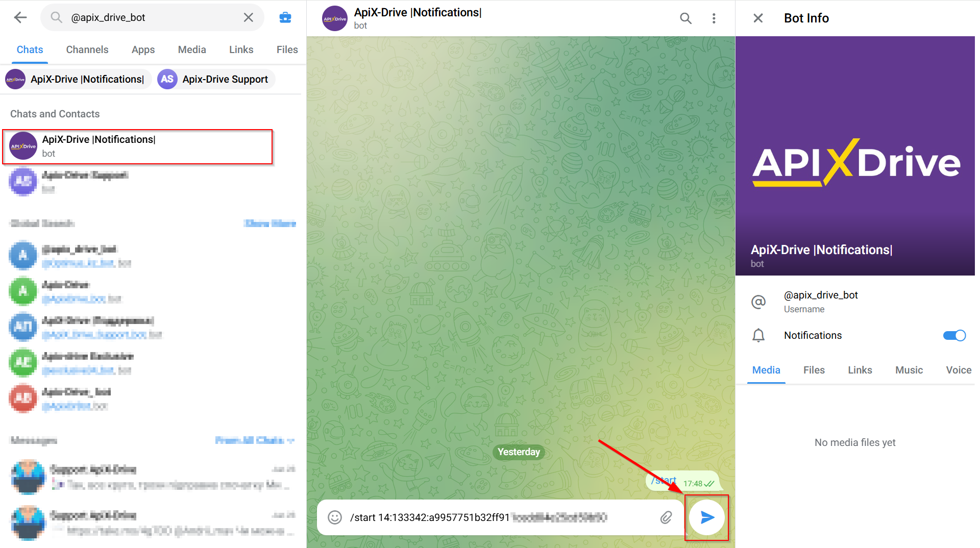Close the Bot Info panel
Image resolution: width=980 pixels, height=548 pixels.
click(x=758, y=18)
